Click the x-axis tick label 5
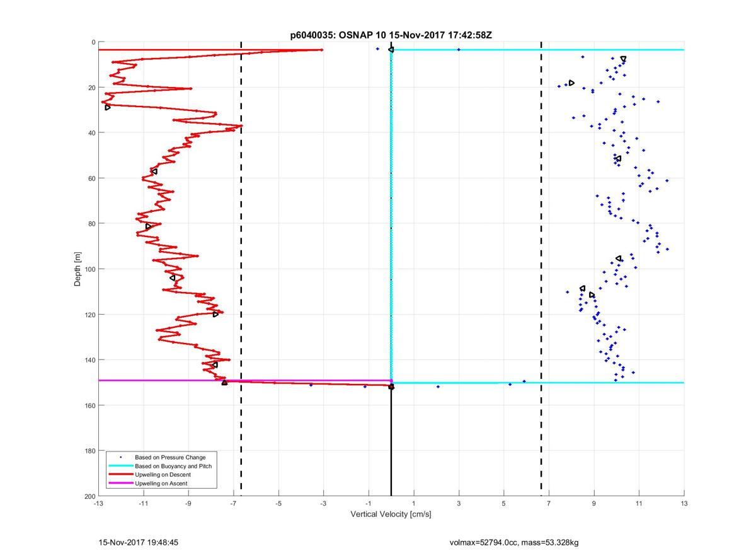756x558 pixels. tap(504, 504)
